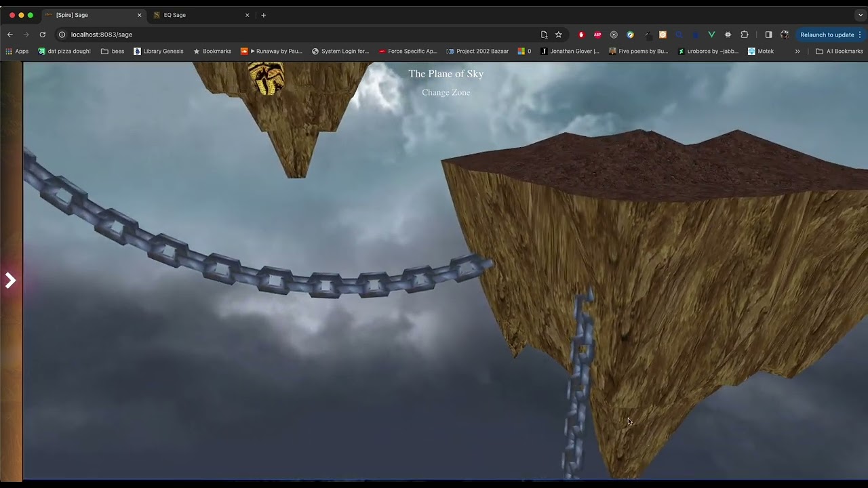This screenshot has height=488, width=868.
Task: Open the Vue devtools extension
Action: tap(711, 35)
